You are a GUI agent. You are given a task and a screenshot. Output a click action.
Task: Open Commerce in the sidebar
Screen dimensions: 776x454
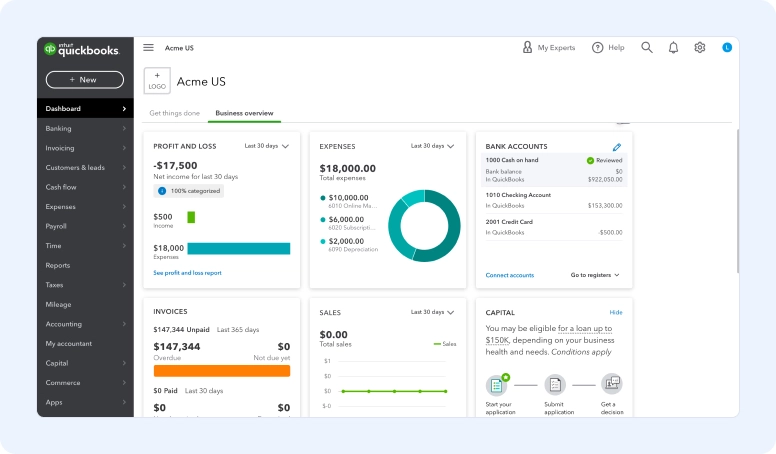click(85, 383)
